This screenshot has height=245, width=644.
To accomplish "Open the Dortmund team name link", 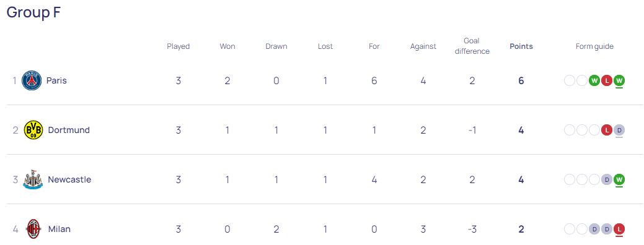I will (x=69, y=131).
